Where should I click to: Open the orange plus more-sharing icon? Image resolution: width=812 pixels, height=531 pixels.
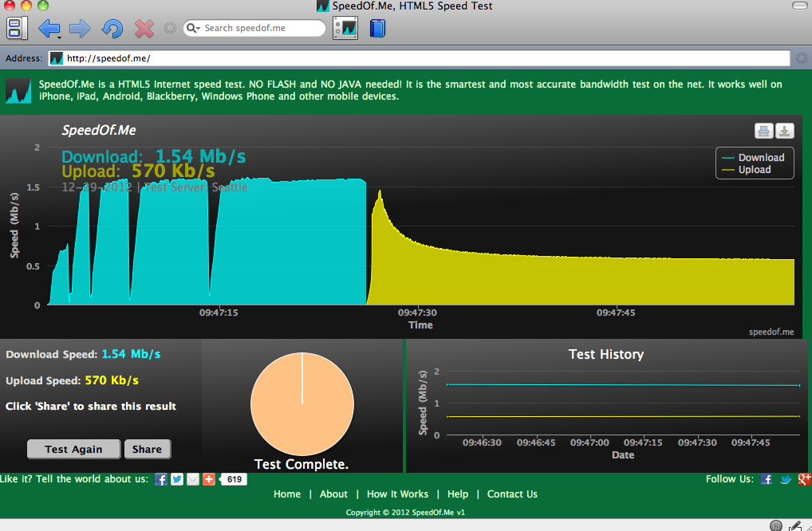click(x=209, y=479)
